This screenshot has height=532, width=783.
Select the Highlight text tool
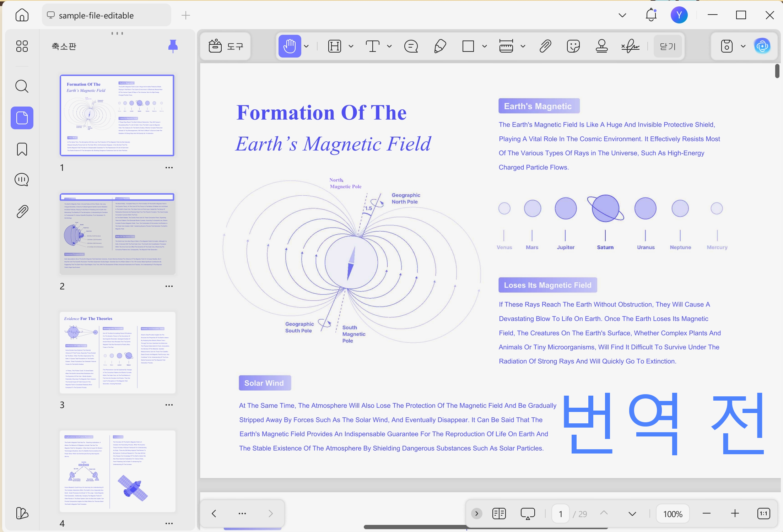tap(335, 46)
